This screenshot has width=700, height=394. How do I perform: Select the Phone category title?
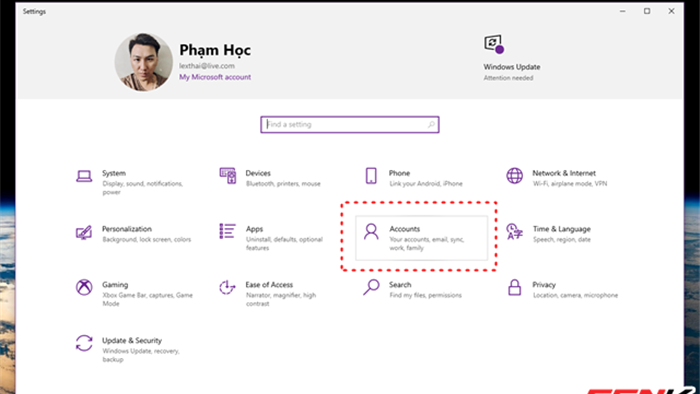click(399, 173)
